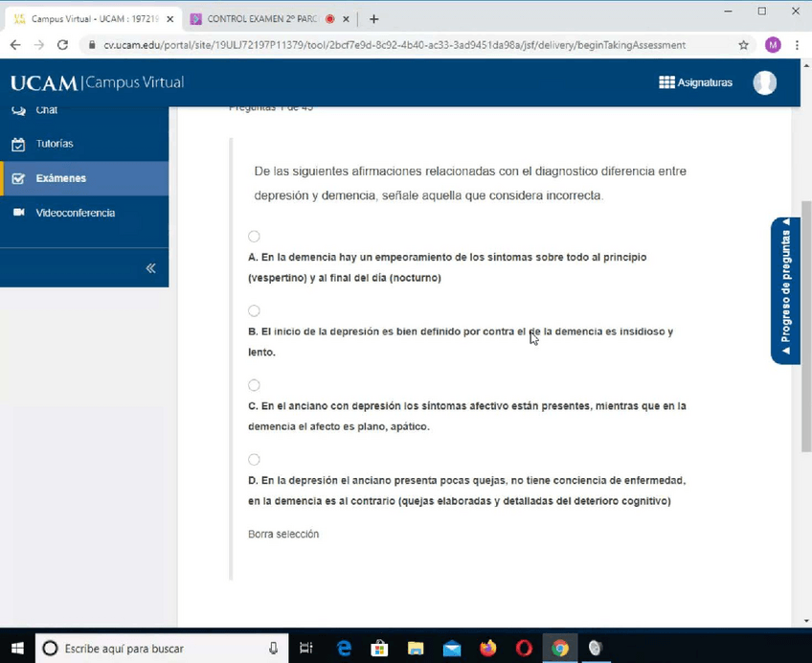Viewport: 812px width, 663px height.
Task: Go back in browser history
Action: (x=15, y=45)
